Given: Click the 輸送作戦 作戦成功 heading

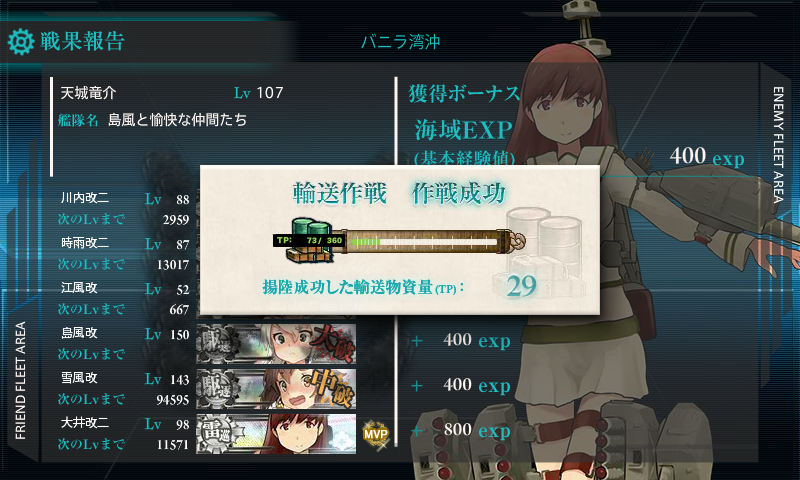Looking at the screenshot, I should pos(399,193).
